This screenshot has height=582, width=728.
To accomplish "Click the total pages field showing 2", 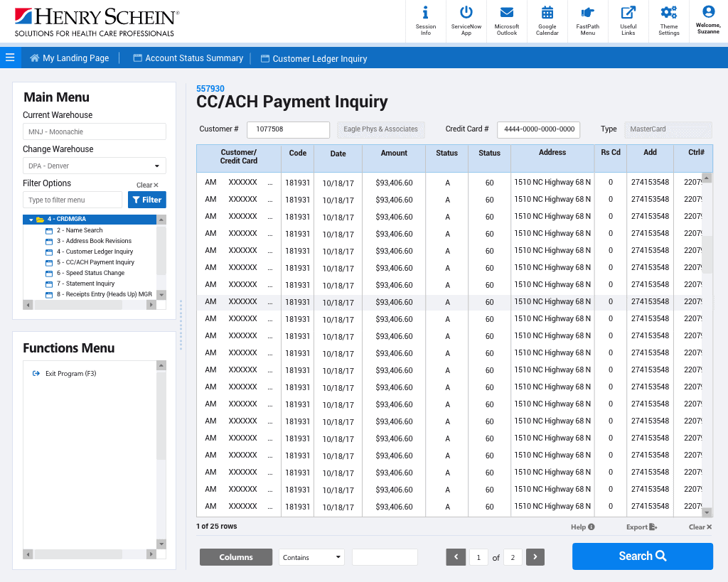I will coord(513,557).
